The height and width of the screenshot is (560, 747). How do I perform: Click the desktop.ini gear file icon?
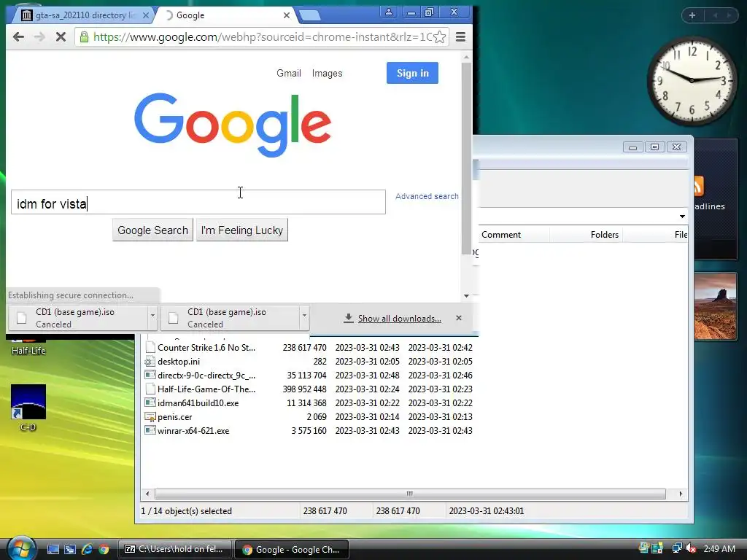pos(150,362)
